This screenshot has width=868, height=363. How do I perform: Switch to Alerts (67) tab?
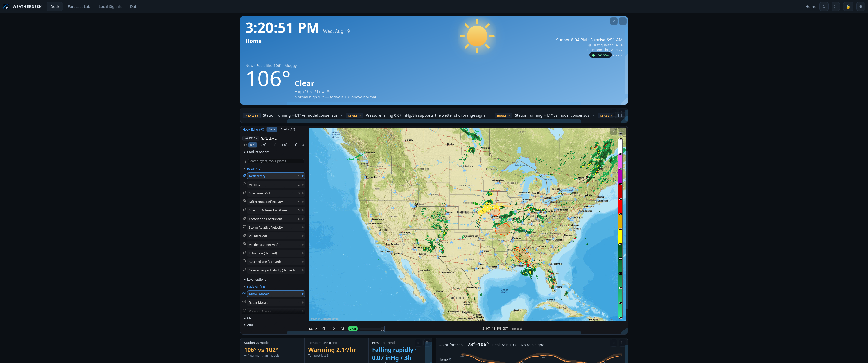288,129
